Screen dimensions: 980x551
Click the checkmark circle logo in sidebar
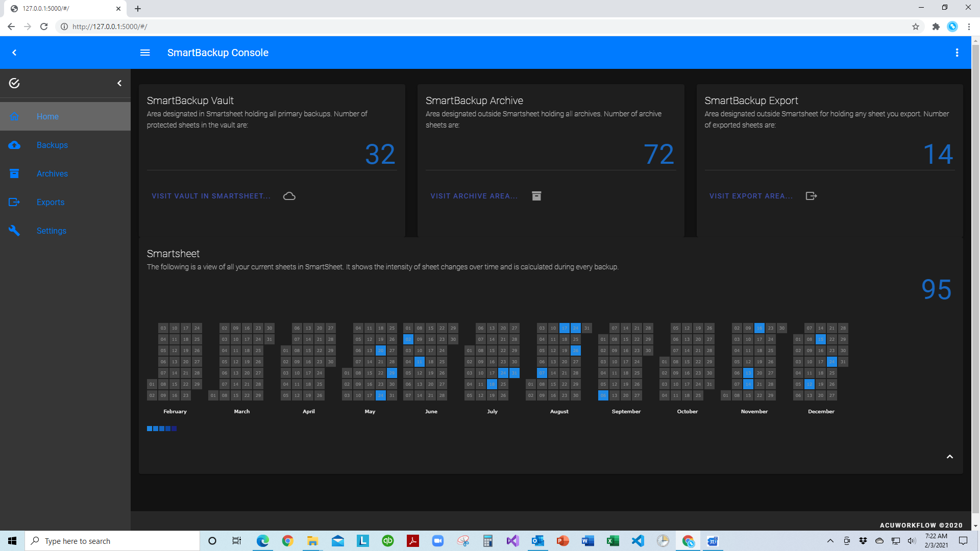pos(14,83)
